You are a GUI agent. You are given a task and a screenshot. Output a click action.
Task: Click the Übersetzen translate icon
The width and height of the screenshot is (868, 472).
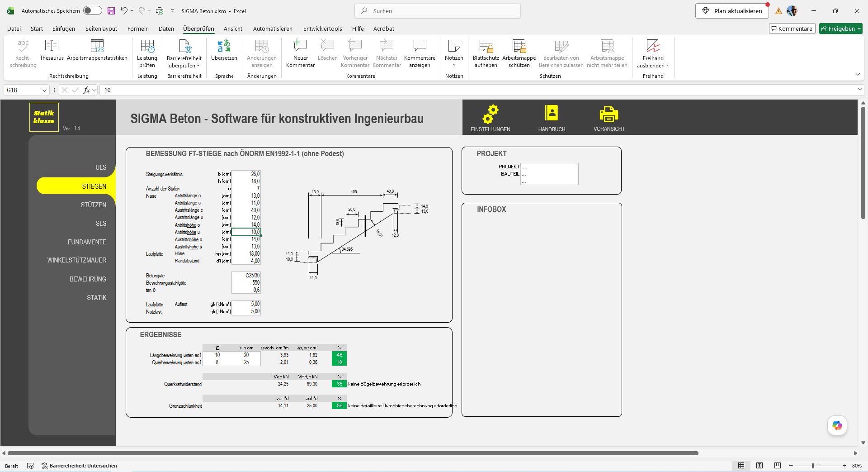224,50
